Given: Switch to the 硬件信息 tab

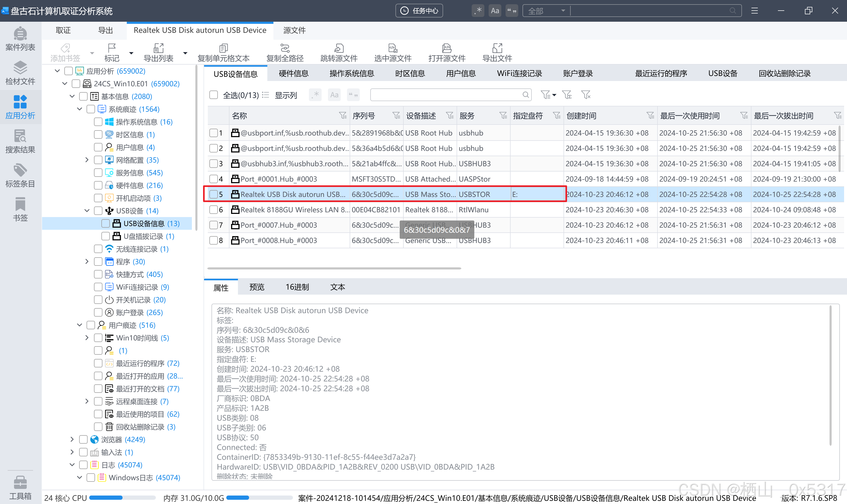Looking at the screenshot, I should pos(294,73).
